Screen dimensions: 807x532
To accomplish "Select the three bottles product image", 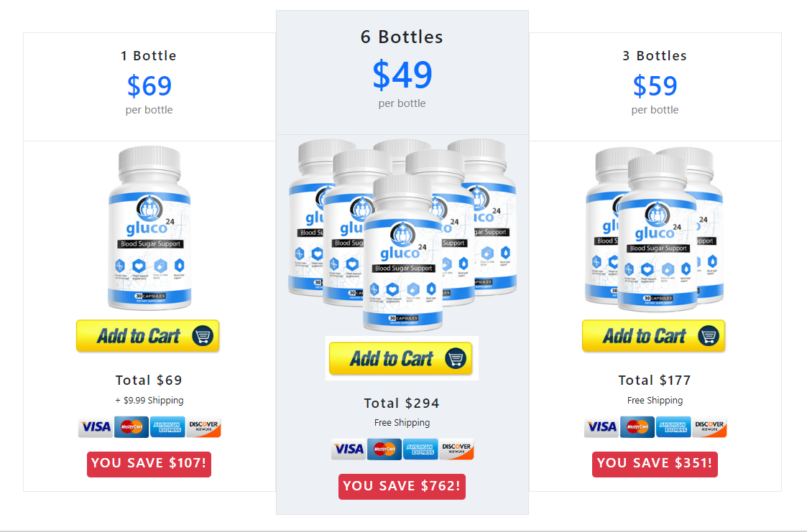I will pos(655,229).
